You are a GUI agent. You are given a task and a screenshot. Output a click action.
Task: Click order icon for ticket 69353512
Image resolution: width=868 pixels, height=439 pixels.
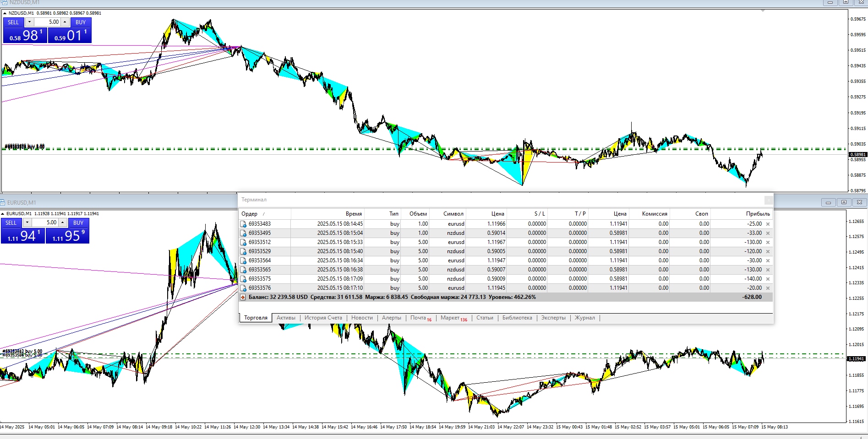click(x=243, y=242)
